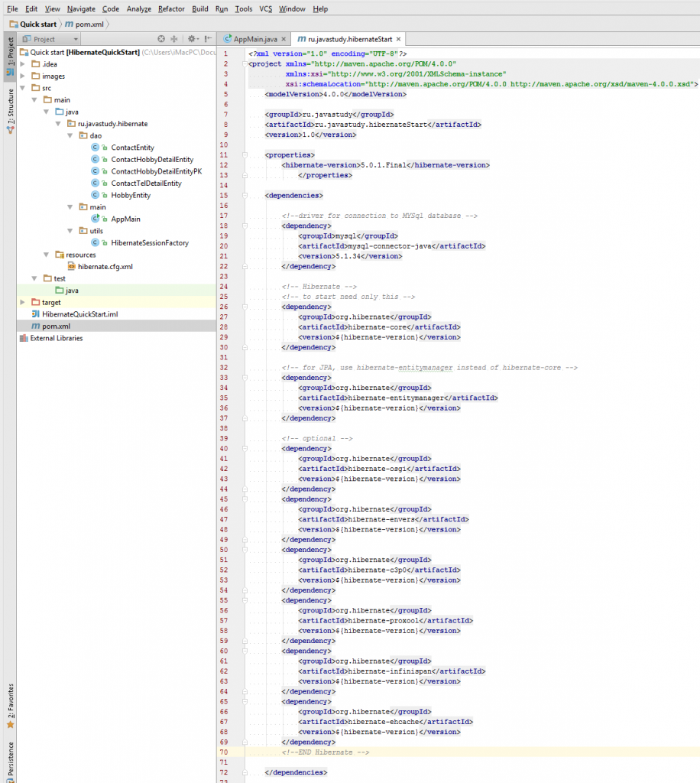Open the Project panel settings gear icon
This screenshot has width=700, height=783.
pyautogui.click(x=193, y=39)
